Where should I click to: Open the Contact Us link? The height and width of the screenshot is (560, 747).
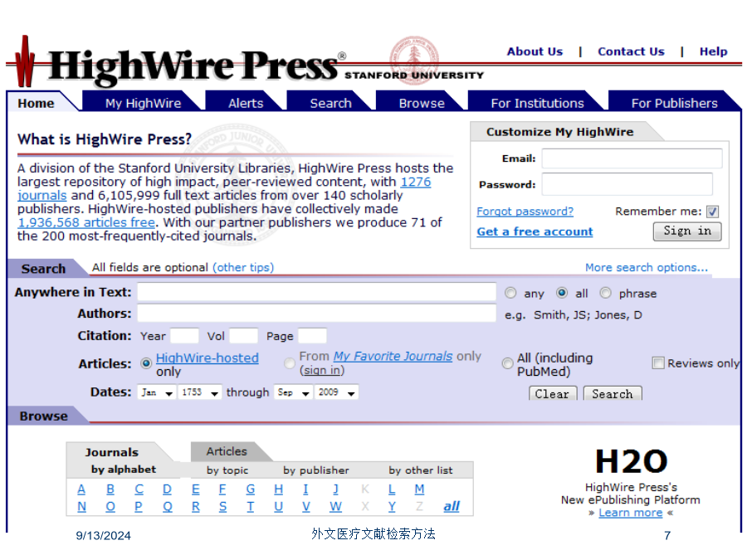(x=631, y=51)
